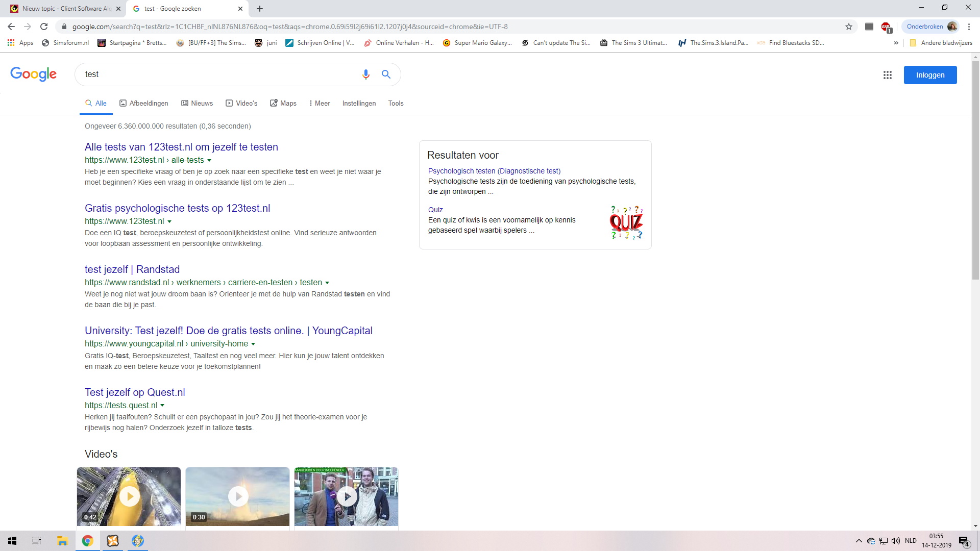Switch to the Afbeeldingen tab

[143, 103]
